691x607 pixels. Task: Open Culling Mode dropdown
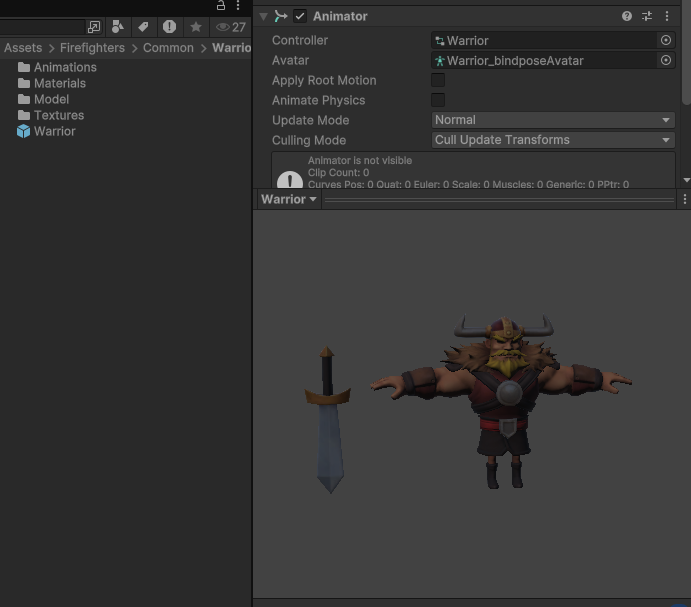click(x=553, y=140)
